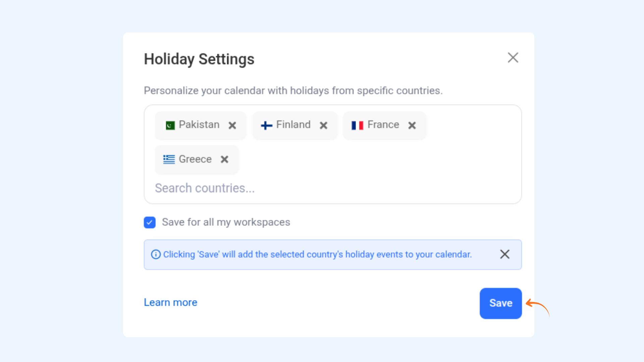Click the Pakistan flag icon
This screenshot has width=644, height=362.
point(170,125)
